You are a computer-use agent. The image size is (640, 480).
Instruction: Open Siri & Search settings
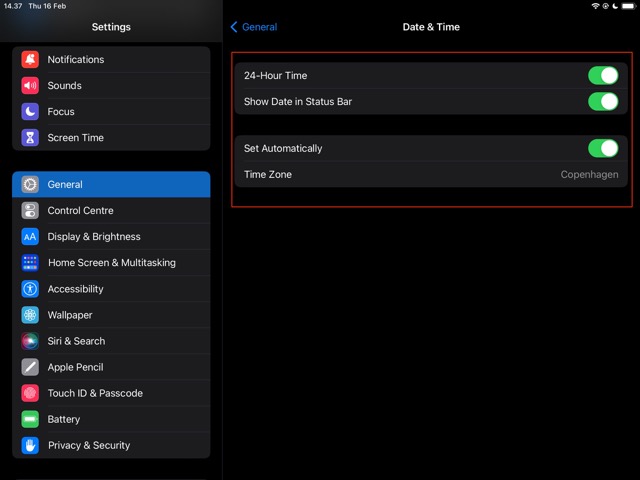[x=76, y=341]
